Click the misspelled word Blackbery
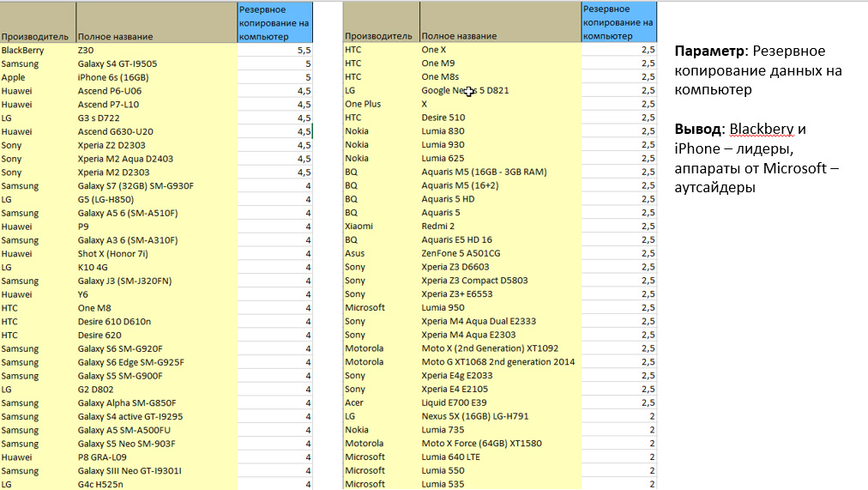Screen dimensions: 868x490 click(x=761, y=129)
